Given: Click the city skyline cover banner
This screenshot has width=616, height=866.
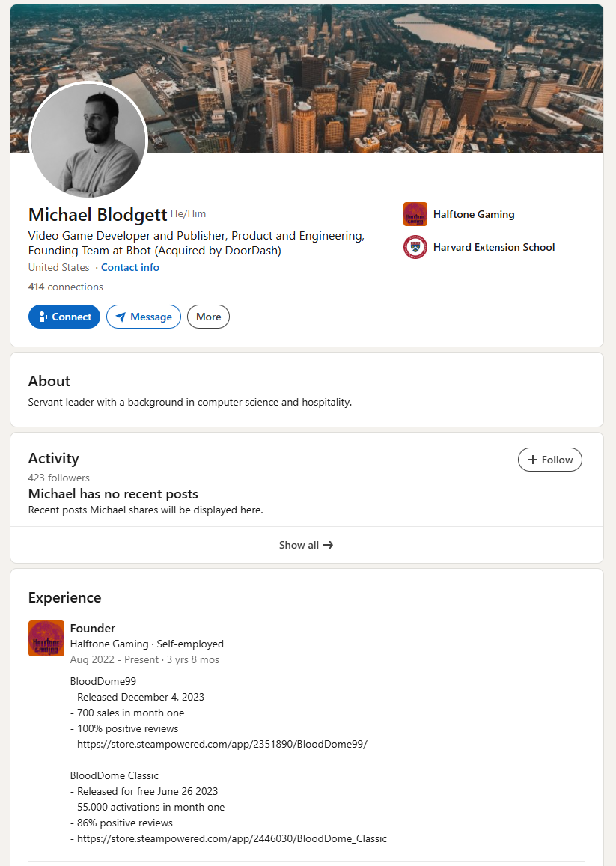Looking at the screenshot, I should 374,75.
